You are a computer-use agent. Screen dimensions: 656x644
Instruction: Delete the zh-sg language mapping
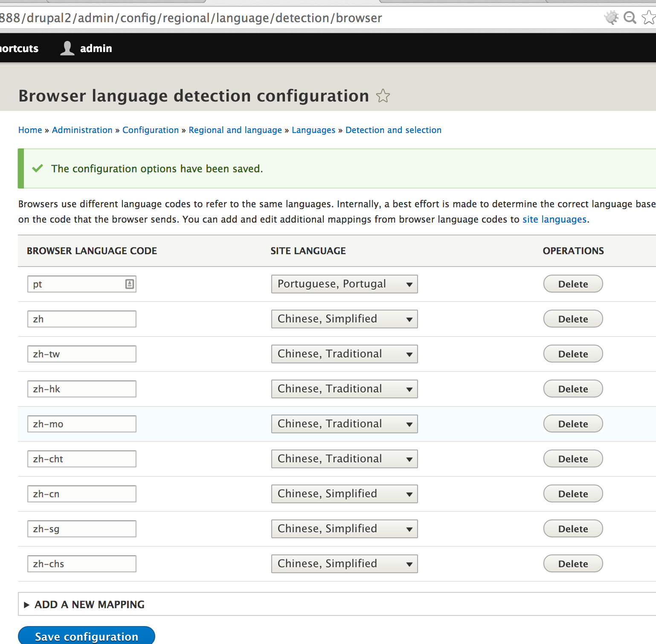coord(573,529)
